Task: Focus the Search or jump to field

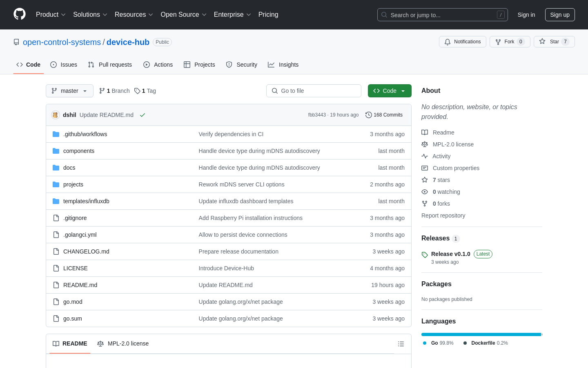Action: pos(443,15)
